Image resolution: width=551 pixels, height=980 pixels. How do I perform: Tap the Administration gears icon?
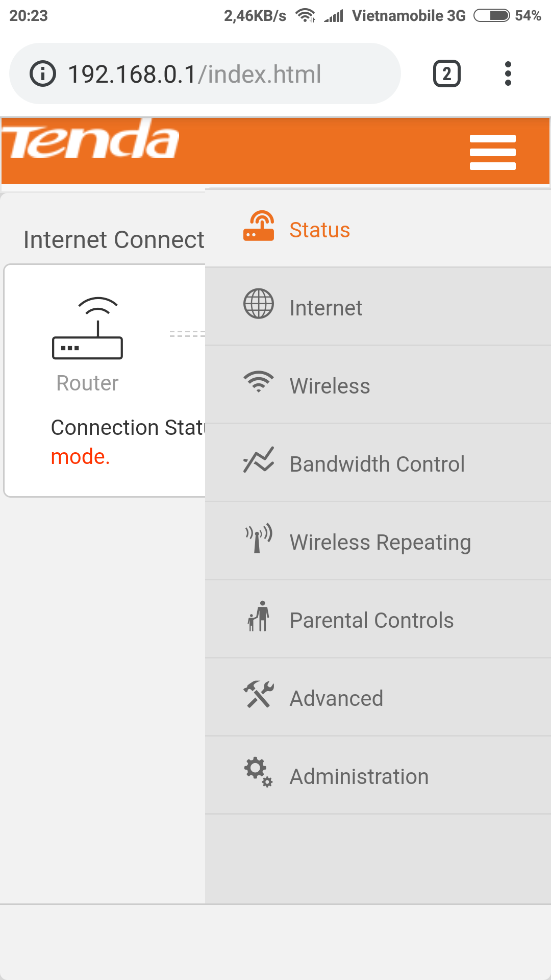coord(259,772)
